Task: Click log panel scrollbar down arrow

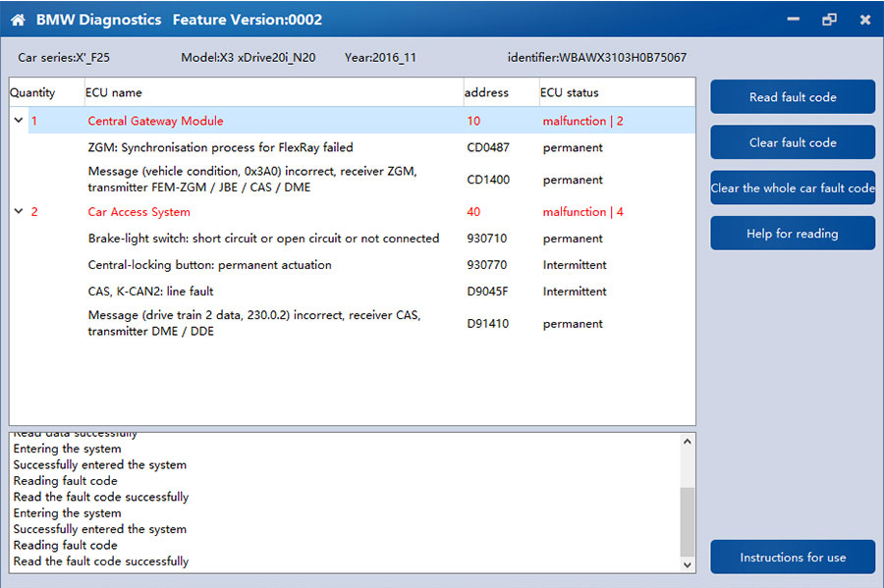Action: (688, 564)
